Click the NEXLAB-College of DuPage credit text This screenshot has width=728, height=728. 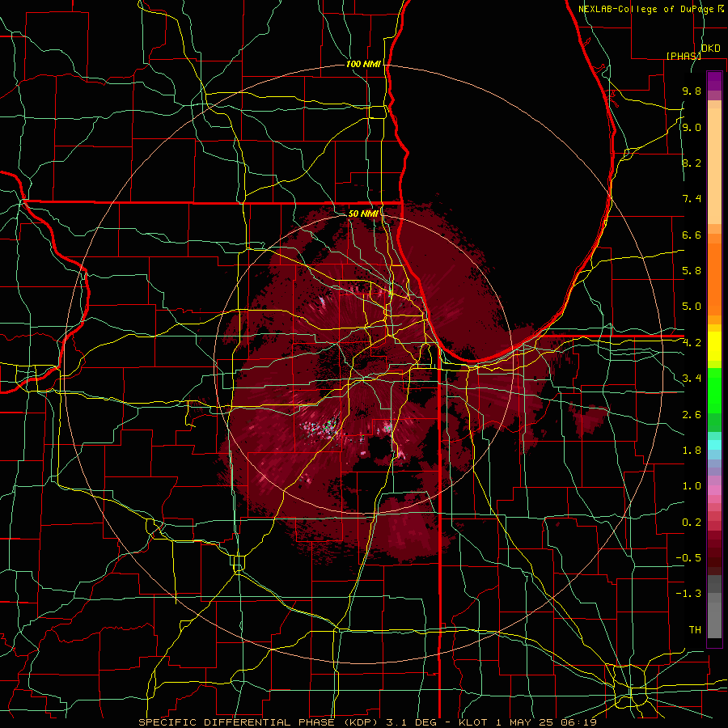point(647,9)
